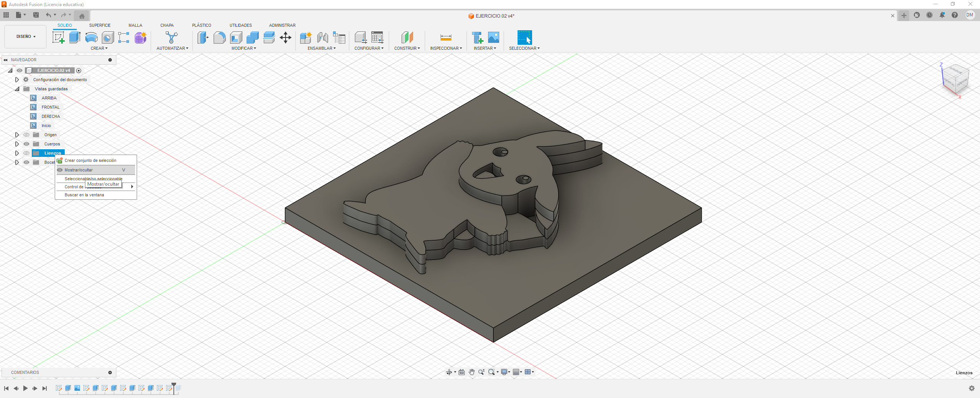Screen dimensions: 980x398
Task: Open the INSPECCIONAR dropdown menu
Action: click(x=446, y=48)
